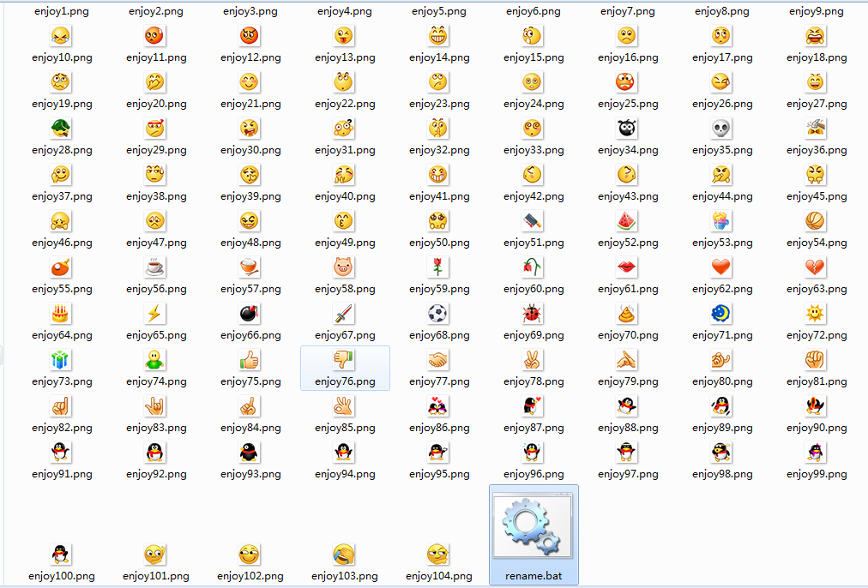Select the bomb icon enjoy66.png

pos(249,314)
